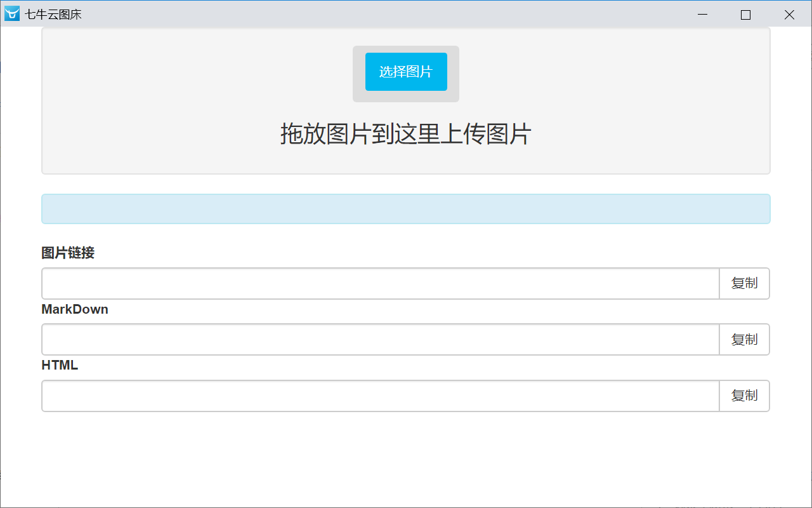Image resolution: width=812 pixels, height=508 pixels.
Task: Click the light blue status bar
Action: 406,209
